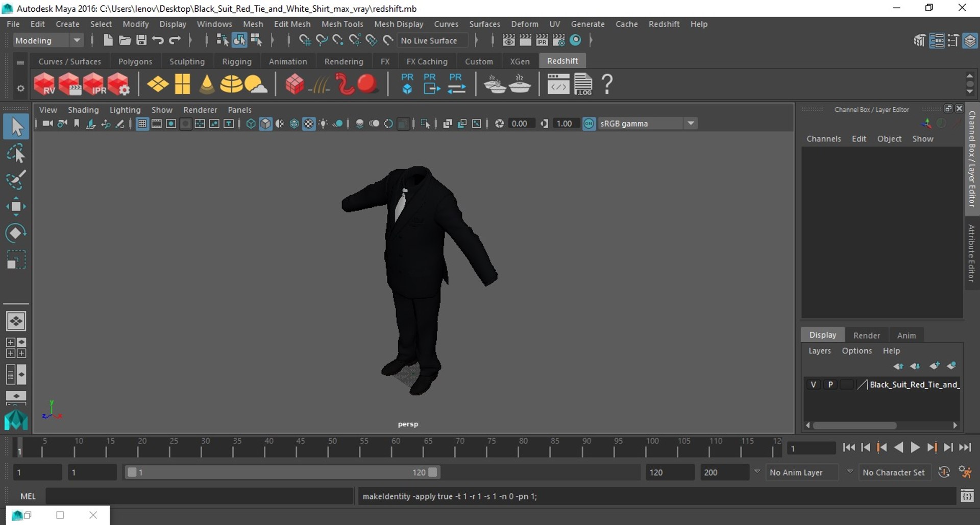
Task: Undo last action arrow icon
Action: pyautogui.click(x=158, y=40)
